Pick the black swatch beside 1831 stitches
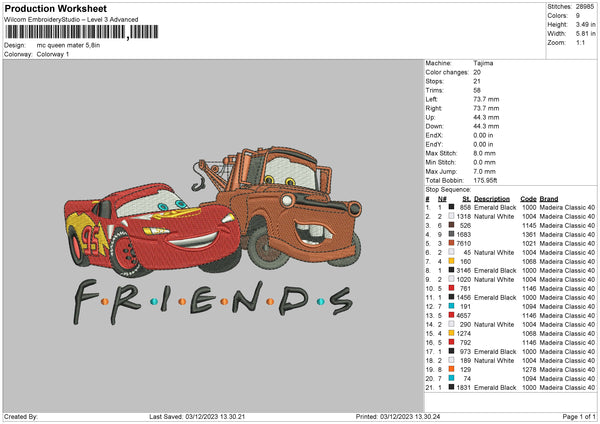The width and height of the screenshot is (600, 424). [x=452, y=387]
